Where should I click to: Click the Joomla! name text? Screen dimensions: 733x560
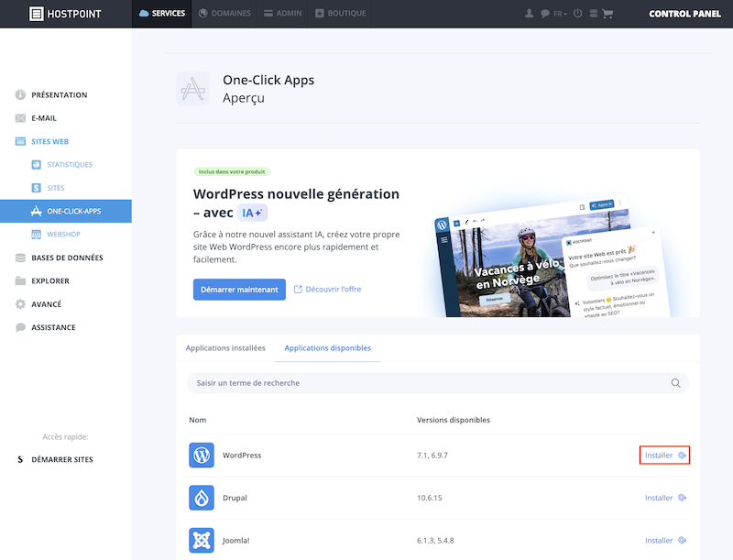point(236,541)
